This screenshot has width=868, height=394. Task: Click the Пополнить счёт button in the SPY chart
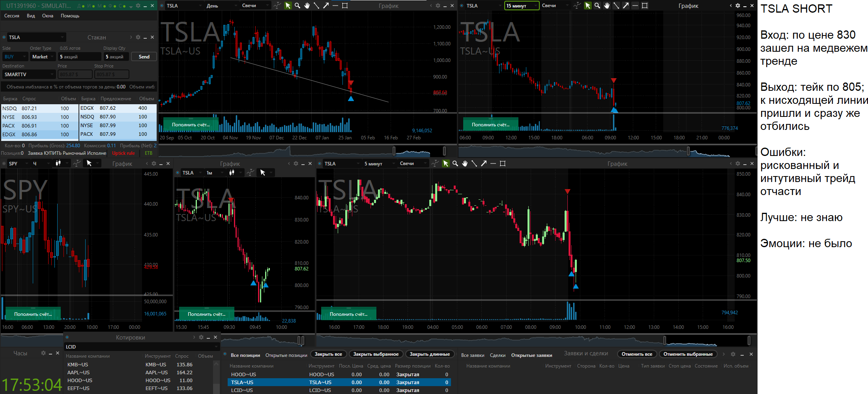point(33,314)
